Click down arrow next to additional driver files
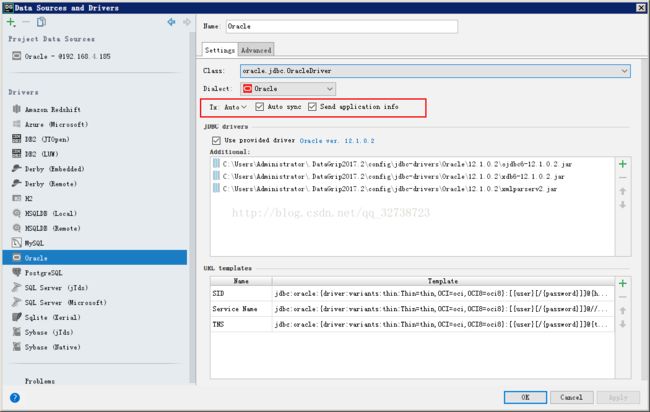The image size is (650, 412). coord(623,205)
